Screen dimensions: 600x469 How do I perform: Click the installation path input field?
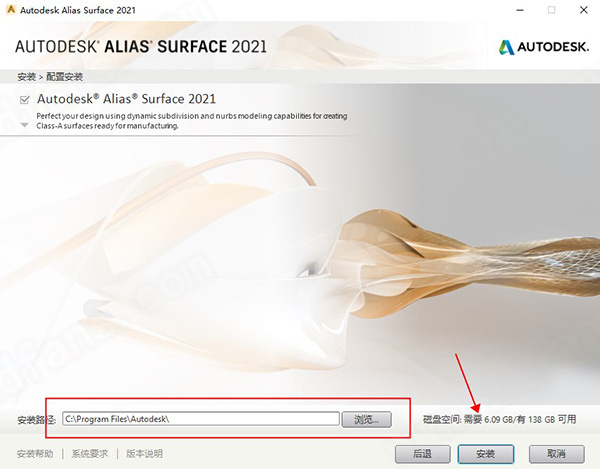point(201,419)
